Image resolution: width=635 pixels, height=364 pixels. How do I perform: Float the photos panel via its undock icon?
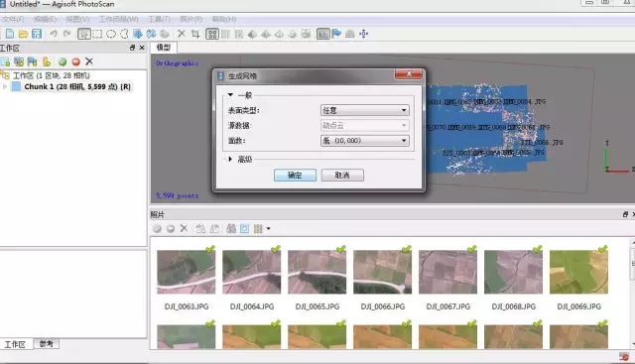coord(626,214)
